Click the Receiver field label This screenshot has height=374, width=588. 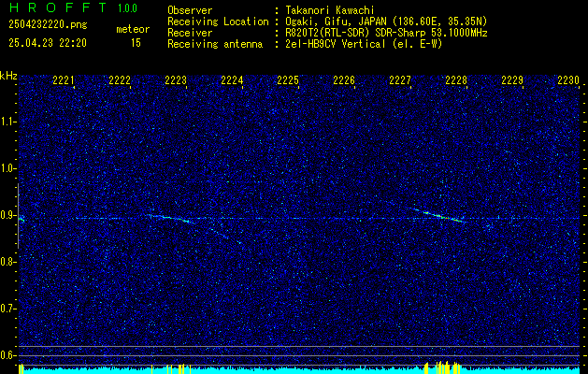pos(190,33)
